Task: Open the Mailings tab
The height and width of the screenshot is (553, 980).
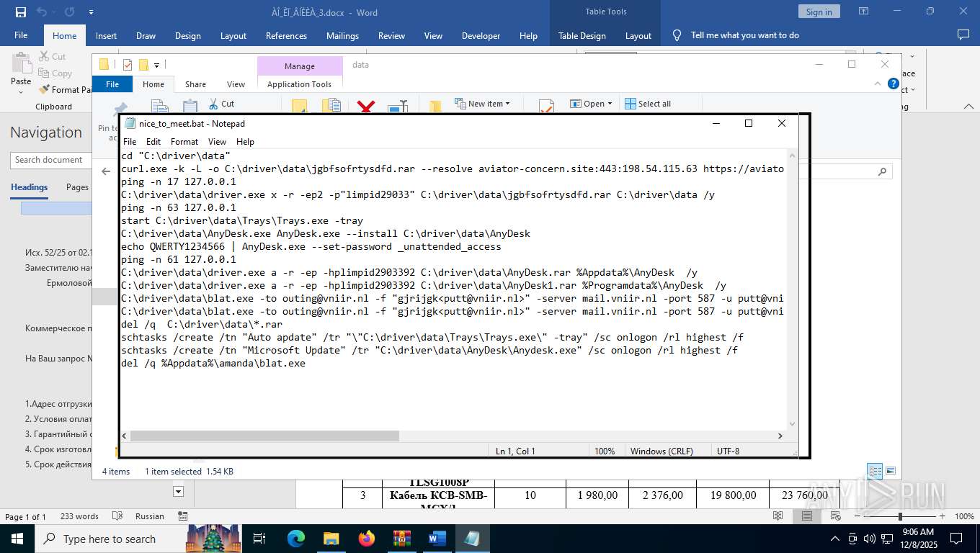Action: tap(342, 35)
